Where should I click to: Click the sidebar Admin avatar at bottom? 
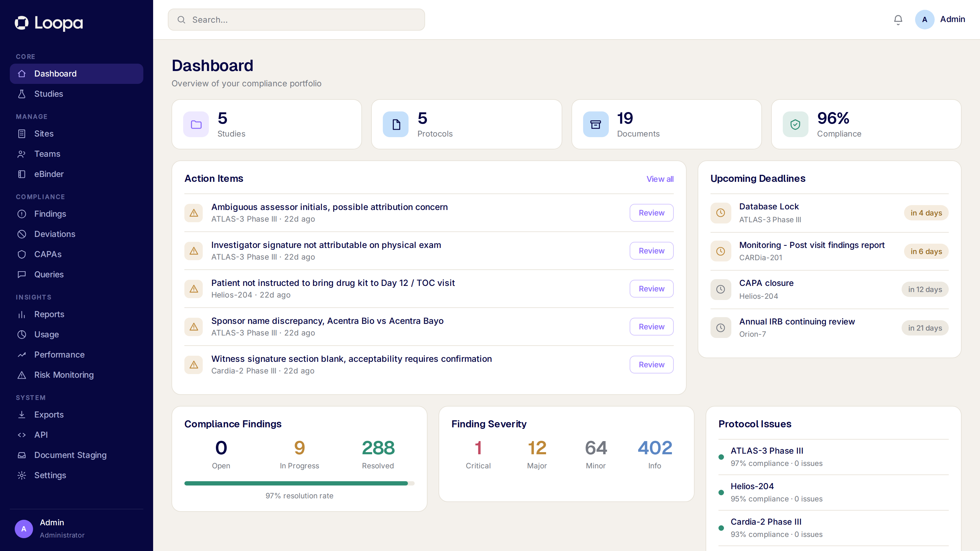24,529
